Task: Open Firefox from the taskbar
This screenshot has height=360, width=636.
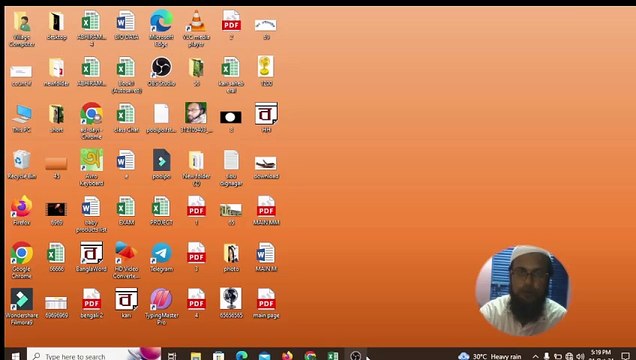Action: pos(287,356)
